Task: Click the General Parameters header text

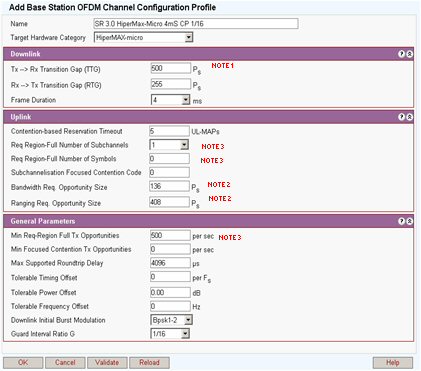Action: tap(43, 221)
